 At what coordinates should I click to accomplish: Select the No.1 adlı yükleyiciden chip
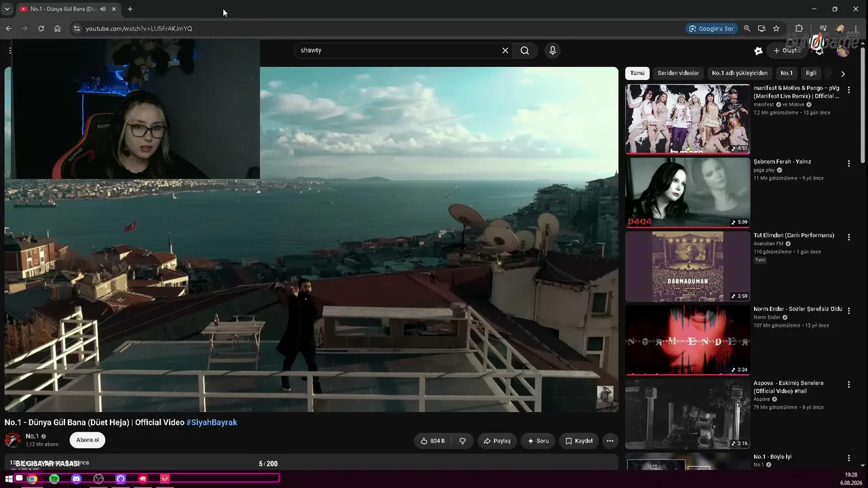740,73
